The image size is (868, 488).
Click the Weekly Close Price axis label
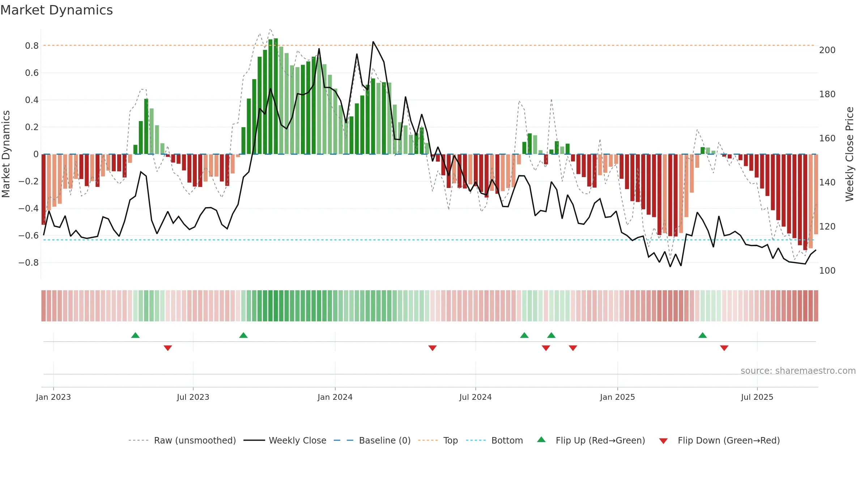tap(850, 154)
